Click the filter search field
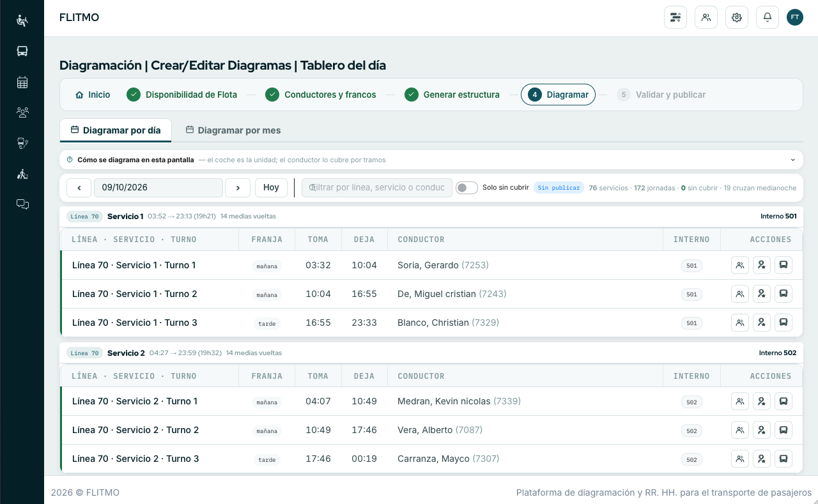 377,188
